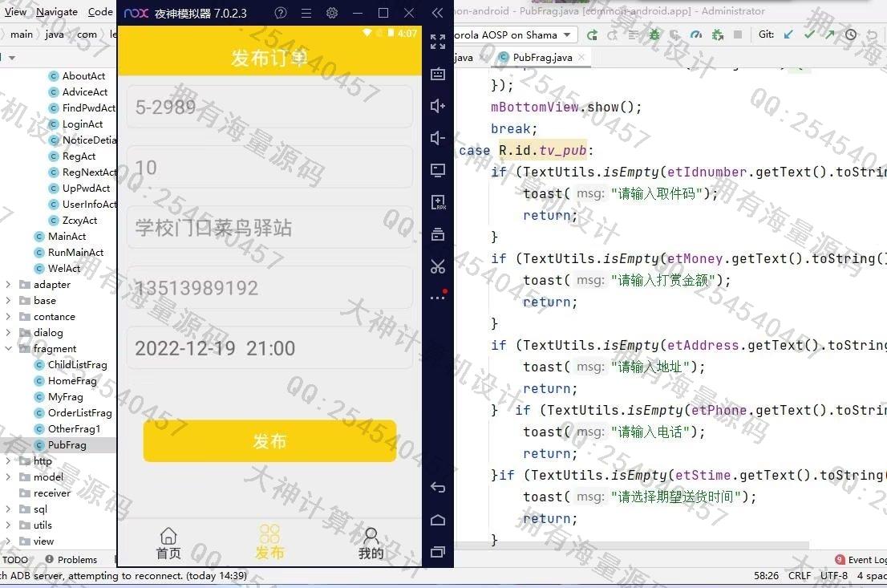Open the device selector dropdown 'AOSP on Shama'
The image size is (887, 588).
tap(514, 35)
